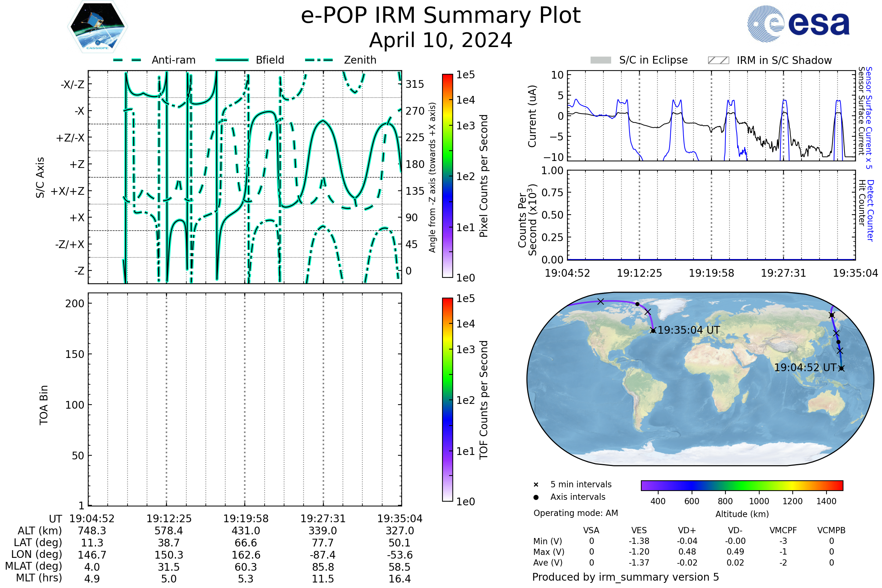Screen dimensions: 882x588
Task: Click the Altitude color gradient bar
Action: pyautogui.click(x=742, y=485)
